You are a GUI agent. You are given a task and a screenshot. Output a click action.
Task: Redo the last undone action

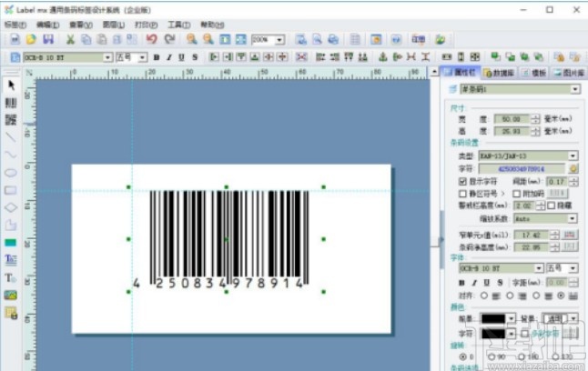169,39
